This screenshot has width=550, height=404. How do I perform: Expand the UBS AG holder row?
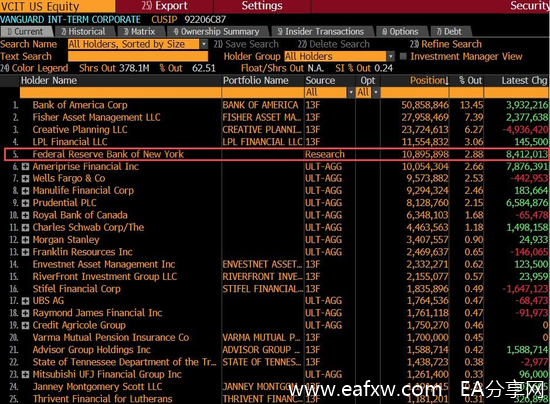click(x=25, y=301)
